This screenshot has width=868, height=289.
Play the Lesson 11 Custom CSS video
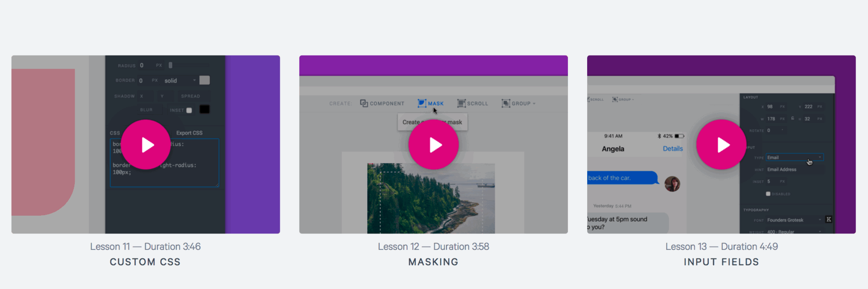click(146, 145)
